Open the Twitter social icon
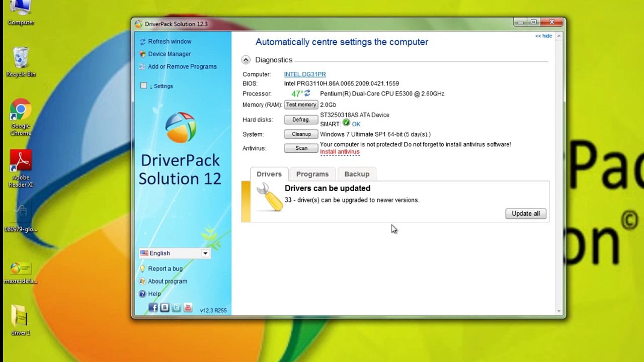Screen dimensions: 644x362 (x=176, y=307)
